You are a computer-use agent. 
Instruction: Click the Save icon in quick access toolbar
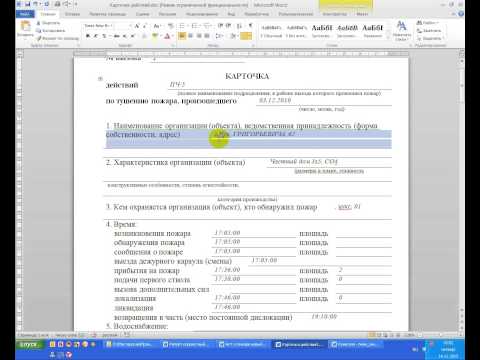(x=27, y=4)
